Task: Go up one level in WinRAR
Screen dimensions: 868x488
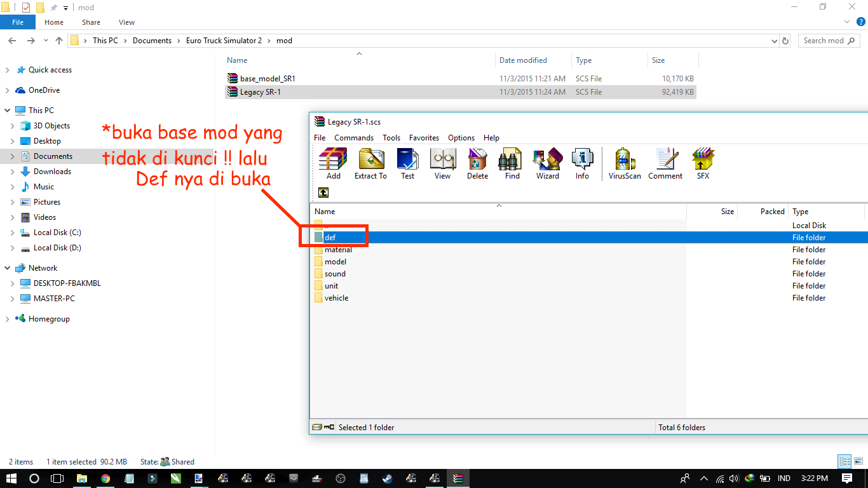Action: 323,193
